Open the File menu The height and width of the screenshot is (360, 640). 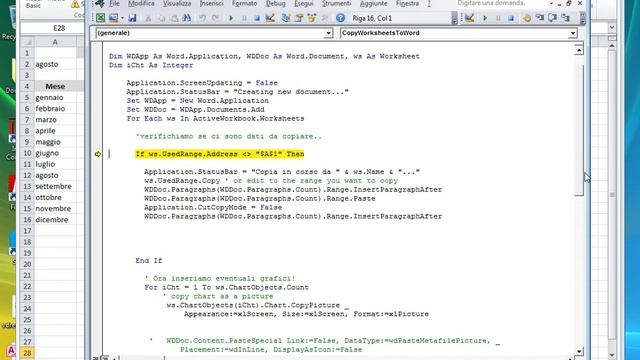tap(114, 3)
